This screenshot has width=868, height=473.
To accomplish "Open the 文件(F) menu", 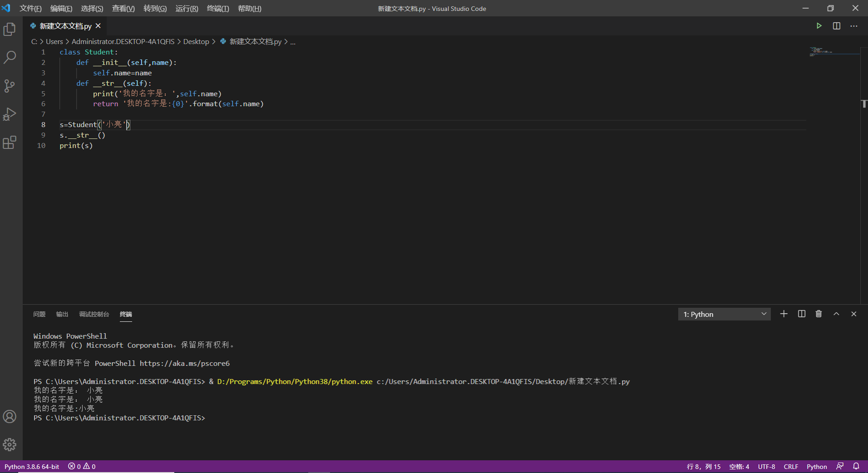I will point(30,9).
